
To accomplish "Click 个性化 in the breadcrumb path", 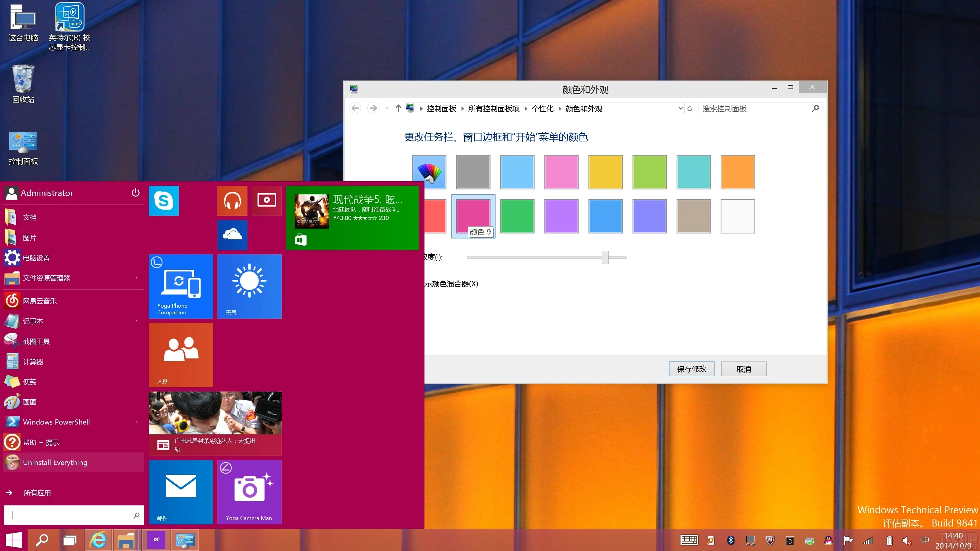I will [x=542, y=109].
